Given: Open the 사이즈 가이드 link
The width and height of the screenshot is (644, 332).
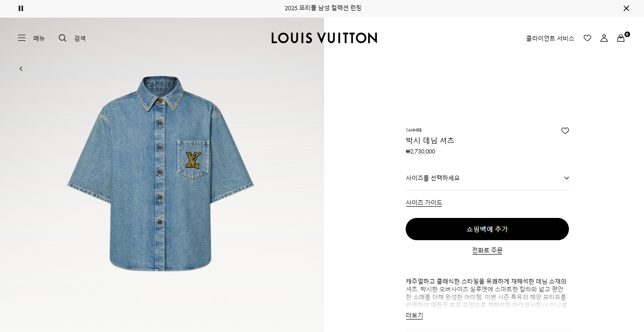Looking at the screenshot, I should pyautogui.click(x=424, y=203).
